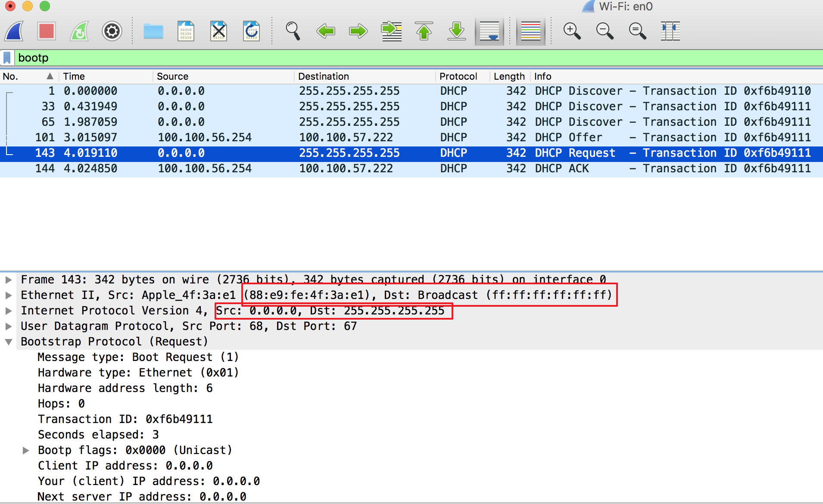Open a saved capture file
This screenshot has width=823, height=504.
[153, 31]
